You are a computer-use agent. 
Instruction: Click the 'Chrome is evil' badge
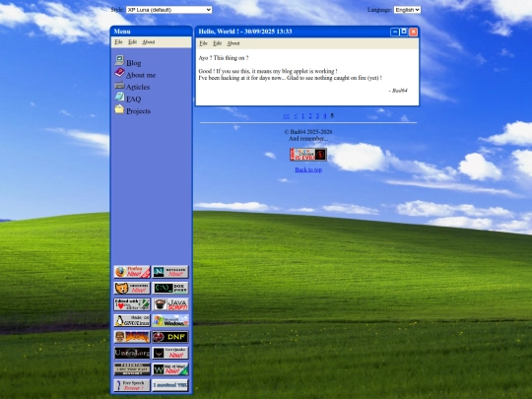point(308,155)
